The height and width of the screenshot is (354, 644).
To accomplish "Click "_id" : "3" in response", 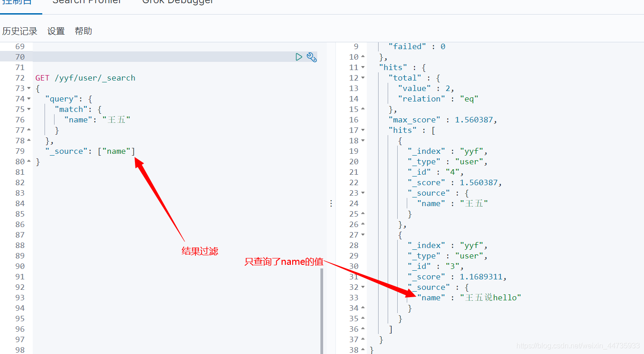I will (435, 266).
